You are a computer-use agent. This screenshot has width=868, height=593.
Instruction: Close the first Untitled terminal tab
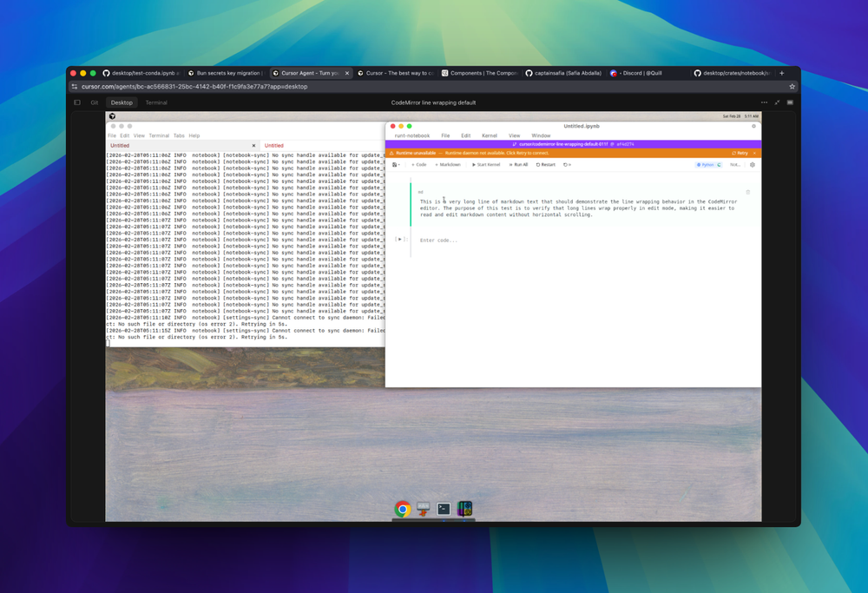(x=253, y=146)
